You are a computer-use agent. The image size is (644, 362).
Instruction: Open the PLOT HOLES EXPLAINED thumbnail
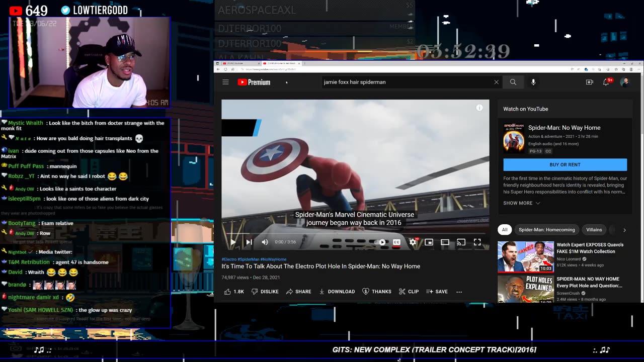pyautogui.click(x=526, y=289)
